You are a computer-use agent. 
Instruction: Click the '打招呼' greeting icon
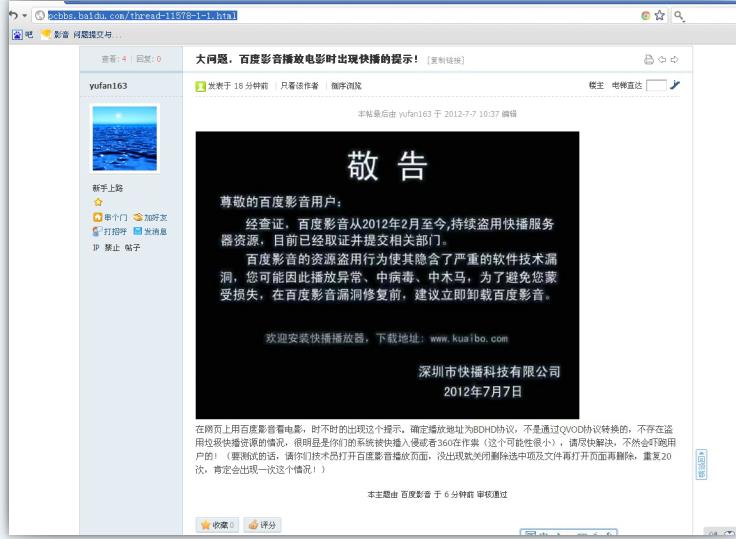click(x=97, y=231)
